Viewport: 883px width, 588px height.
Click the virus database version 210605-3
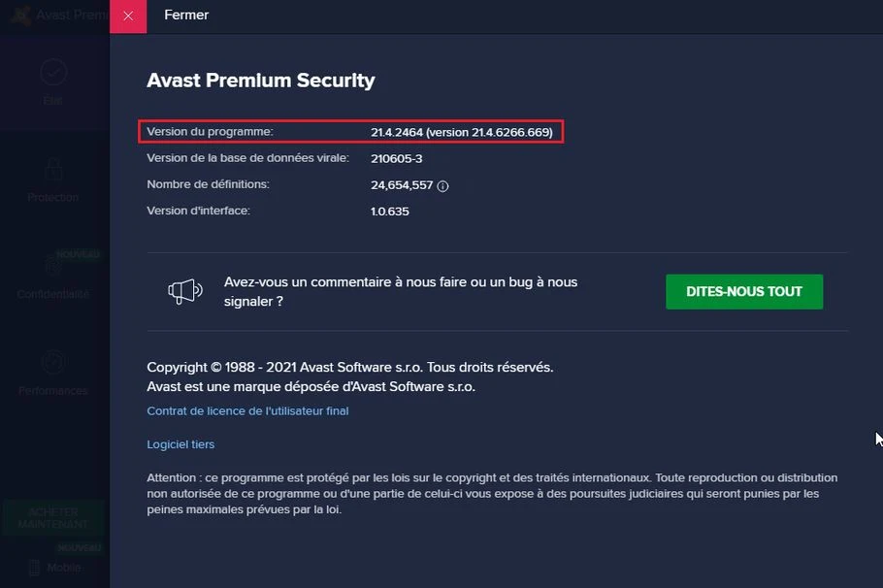tap(397, 158)
